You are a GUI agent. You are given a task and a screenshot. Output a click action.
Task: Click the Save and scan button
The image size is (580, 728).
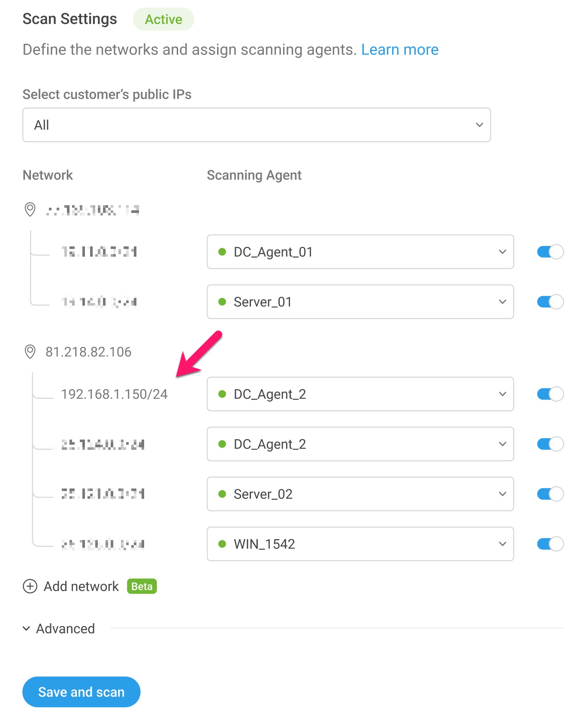(x=82, y=692)
